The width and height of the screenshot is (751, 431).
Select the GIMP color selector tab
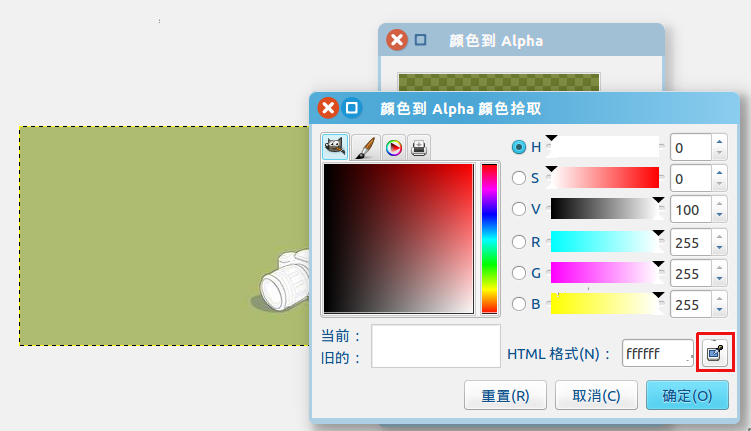point(335,147)
